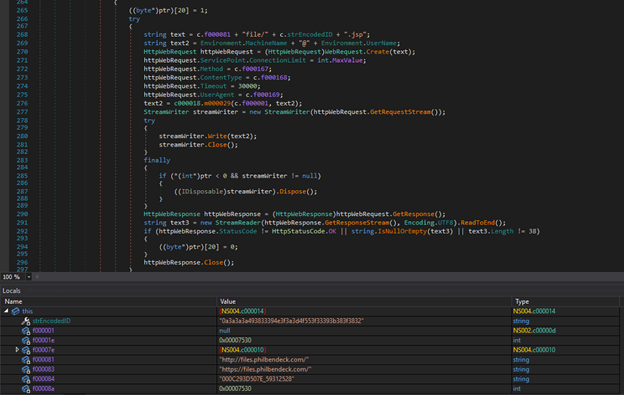Click the field icon beside f00007e
The width and height of the screenshot is (624, 395).
point(26,350)
